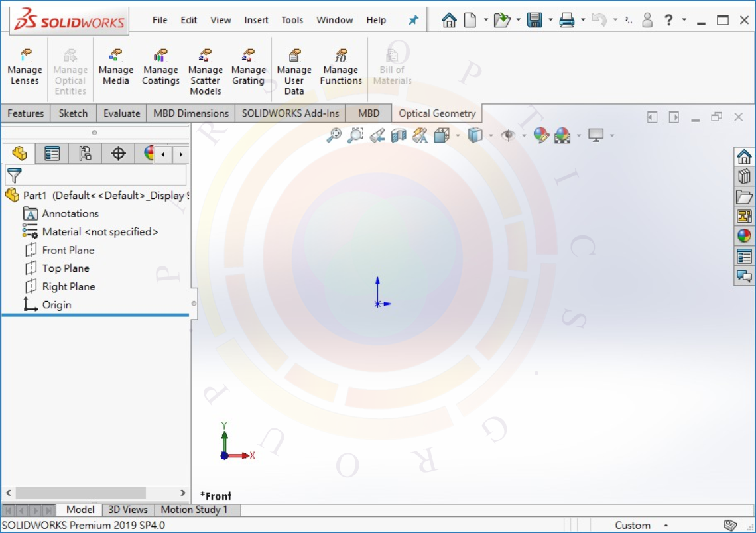Open the SOLIDWORKS Forum task pane icon
756x533 pixels.
point(744,276)
